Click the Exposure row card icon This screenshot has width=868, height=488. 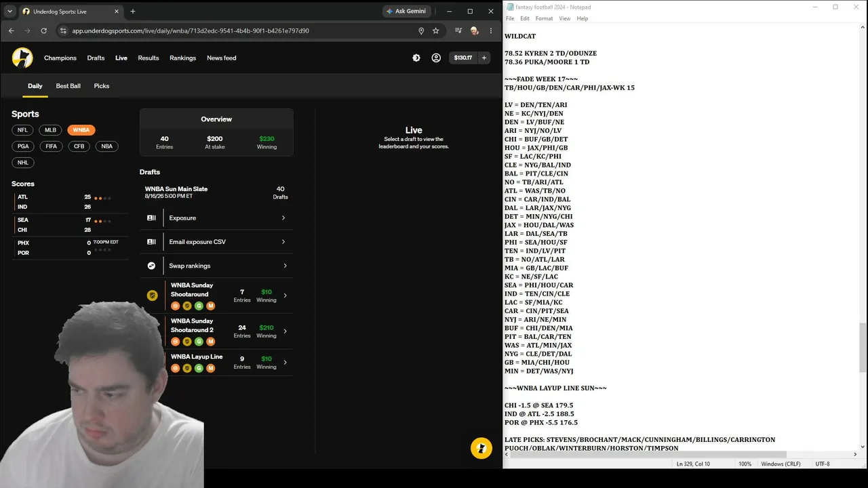152,218
